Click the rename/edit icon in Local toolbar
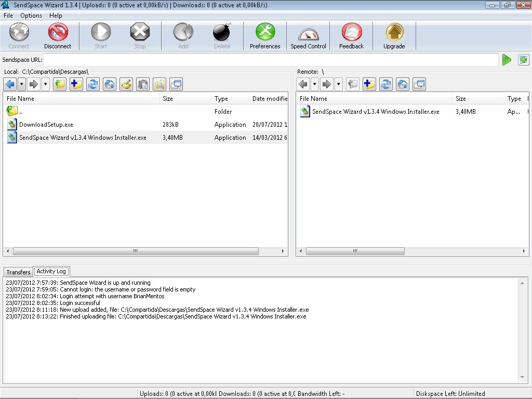 point(126,84)
